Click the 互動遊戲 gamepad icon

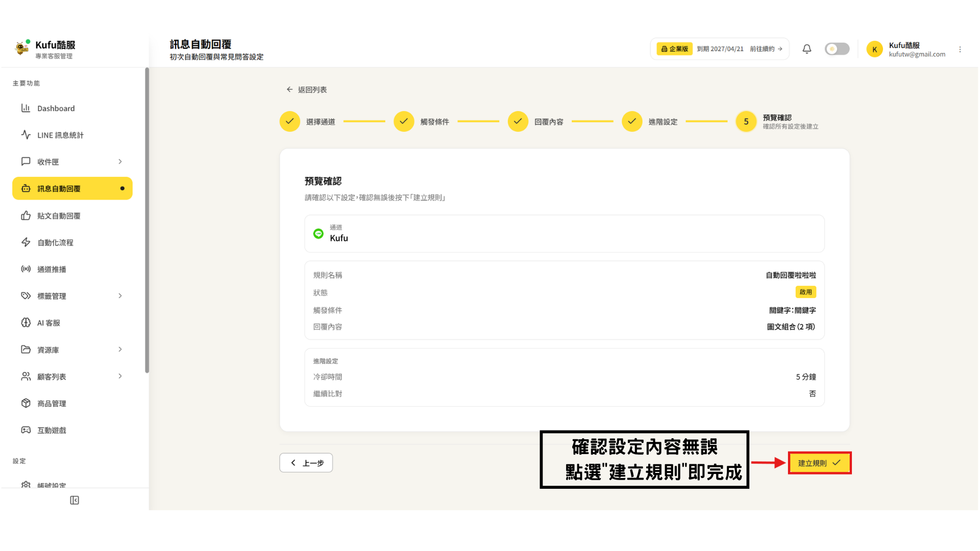pyautogui.click(x=26, y=430)
